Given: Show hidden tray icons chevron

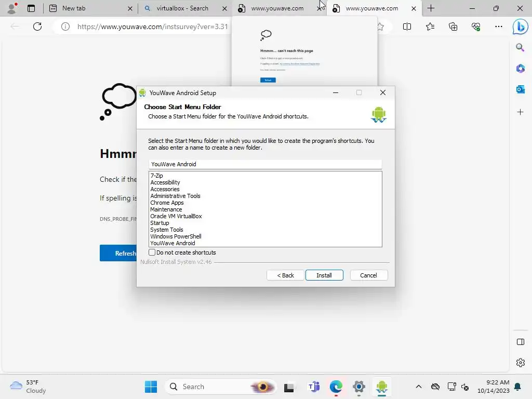Looking at the screenshot, I should tap(419, 387).
